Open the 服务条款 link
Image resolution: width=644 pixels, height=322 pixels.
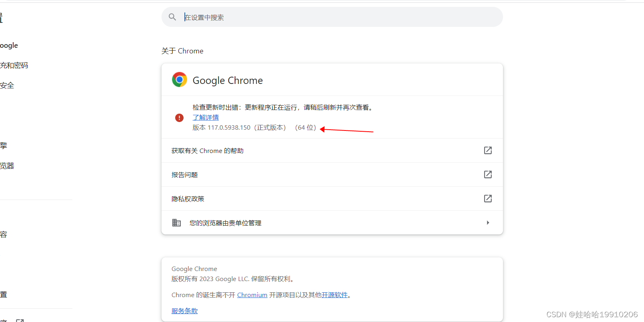click(184, 311)
